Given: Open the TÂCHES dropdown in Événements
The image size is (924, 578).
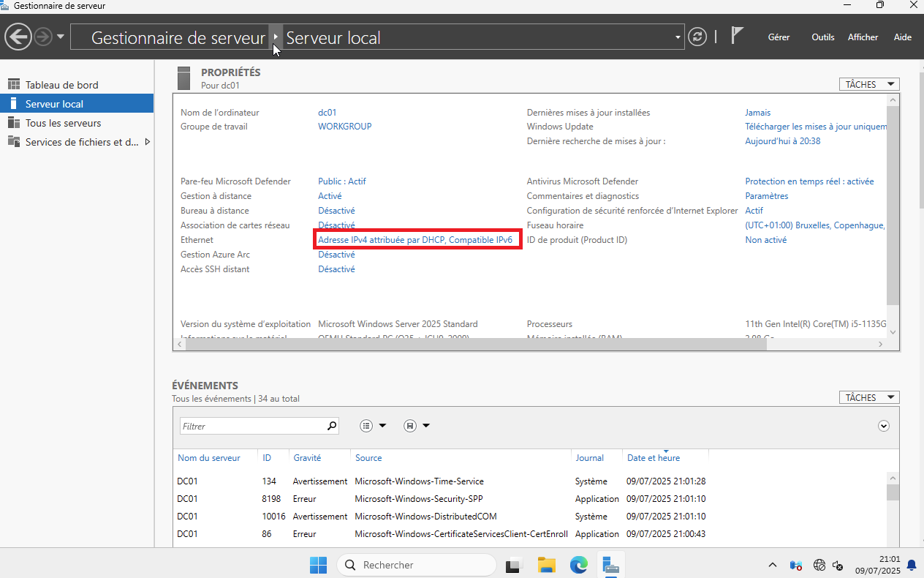Looking at the screenshot, I should [869, 398].
